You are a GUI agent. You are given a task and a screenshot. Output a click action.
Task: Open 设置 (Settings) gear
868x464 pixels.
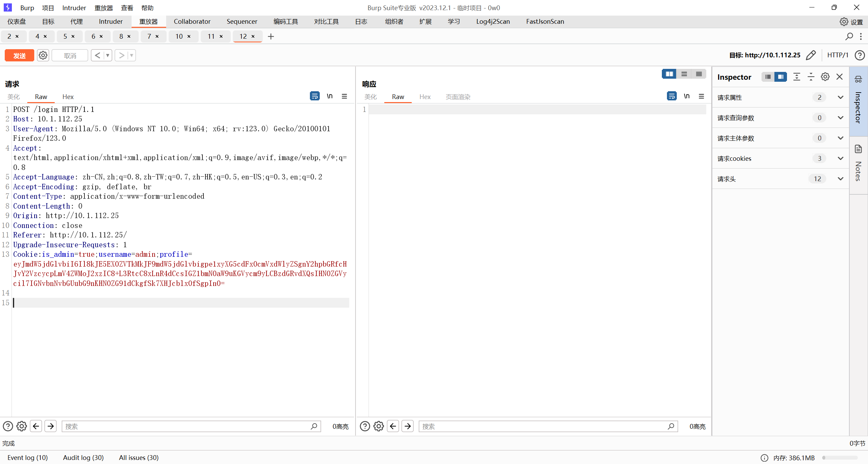(x=851, y=22)
